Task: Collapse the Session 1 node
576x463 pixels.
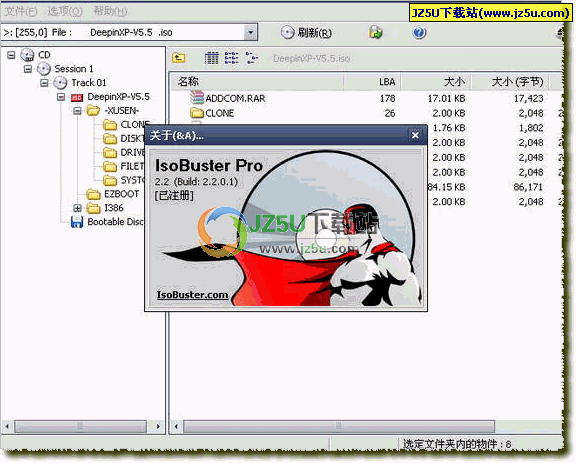Action: tap(28, 69)
